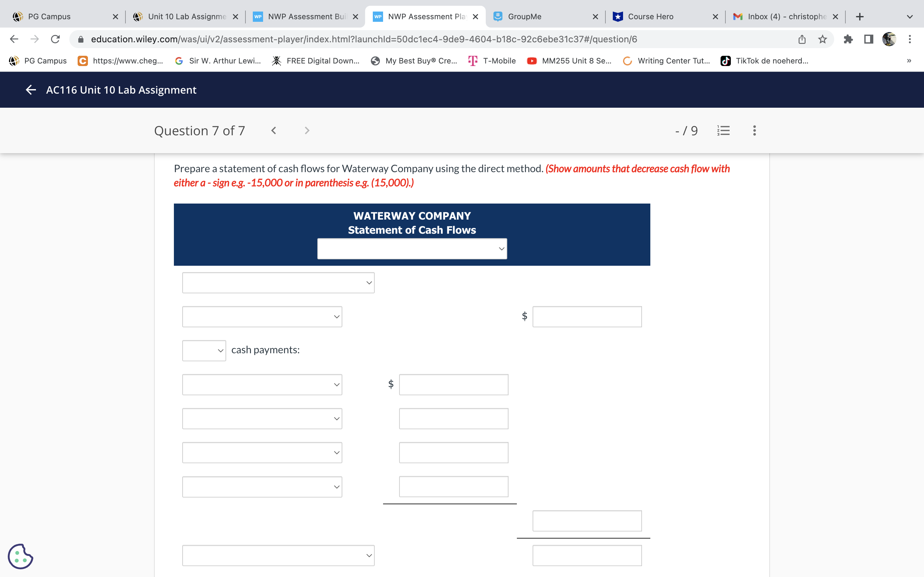Open a new browser tab

pyautogui.click(x=860, y=17)
